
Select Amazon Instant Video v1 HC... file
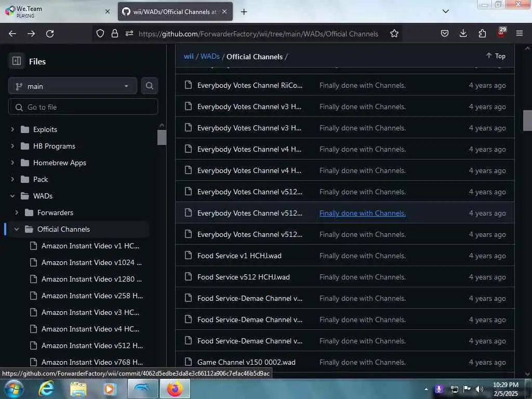(x=90, y=246)
